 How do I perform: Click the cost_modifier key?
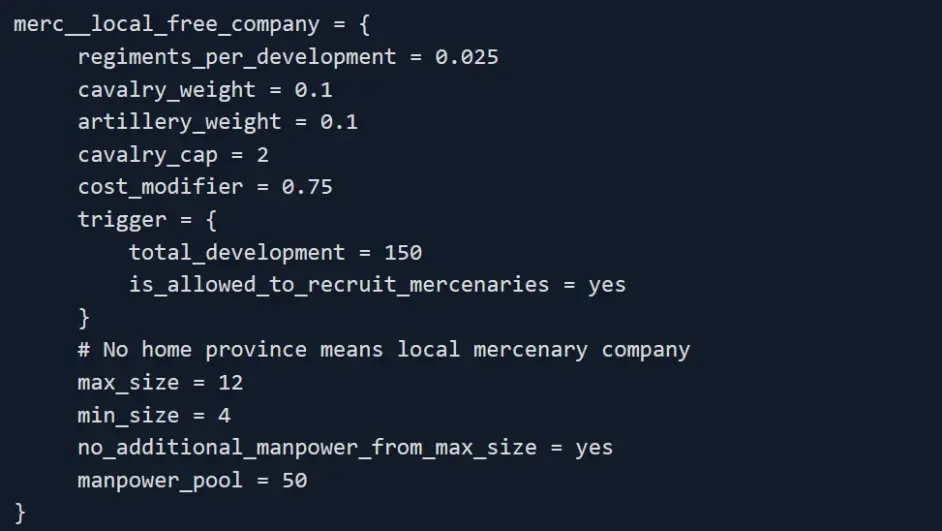(x=160, y=187)
